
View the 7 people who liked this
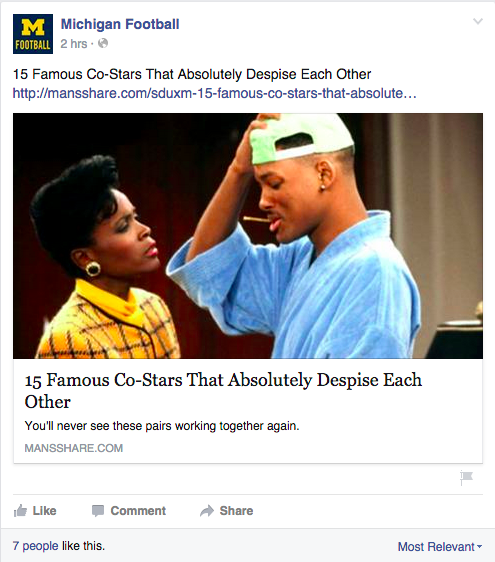tap(35, 546)
